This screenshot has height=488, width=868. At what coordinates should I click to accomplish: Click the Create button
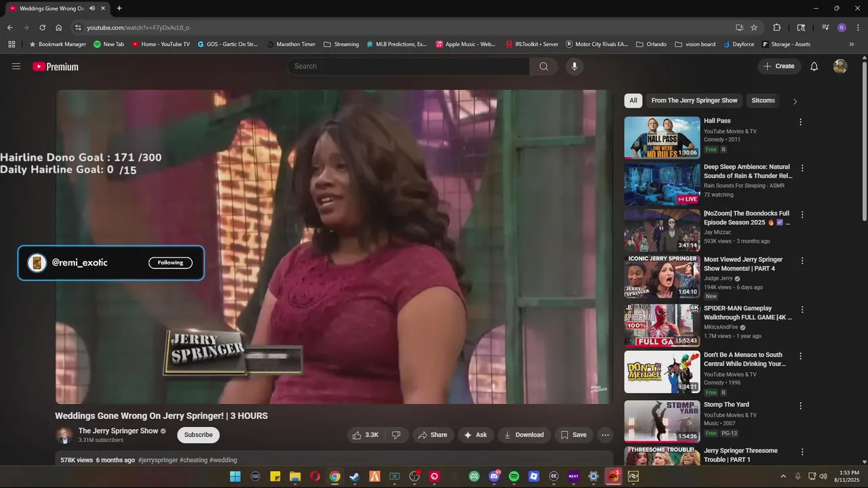779,66
